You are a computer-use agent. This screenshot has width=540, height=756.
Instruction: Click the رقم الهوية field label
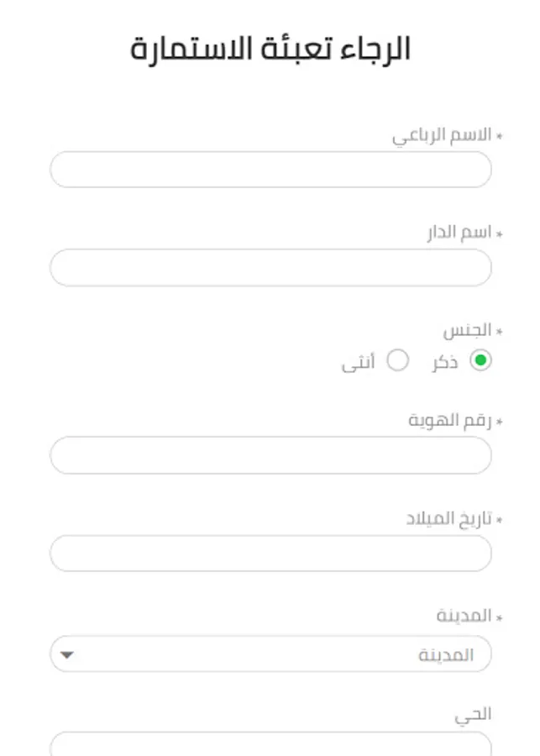click(x=449, y=421)
